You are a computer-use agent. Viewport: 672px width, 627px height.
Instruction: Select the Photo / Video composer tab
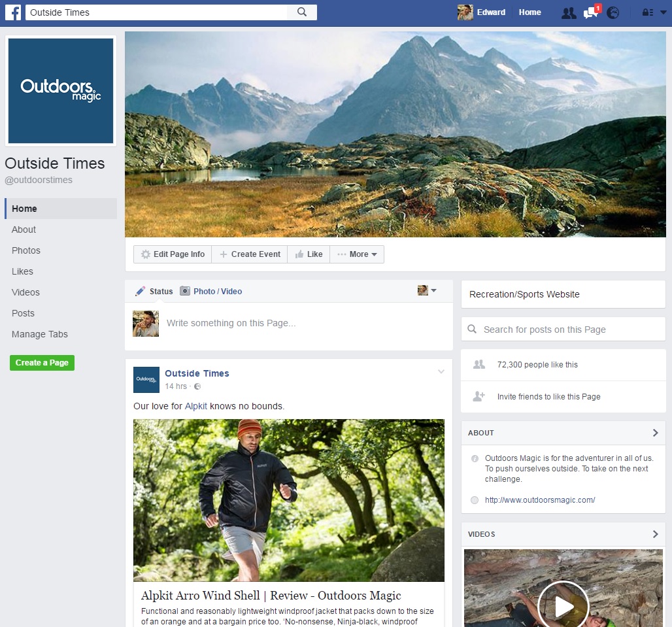[x=218, y=292]
